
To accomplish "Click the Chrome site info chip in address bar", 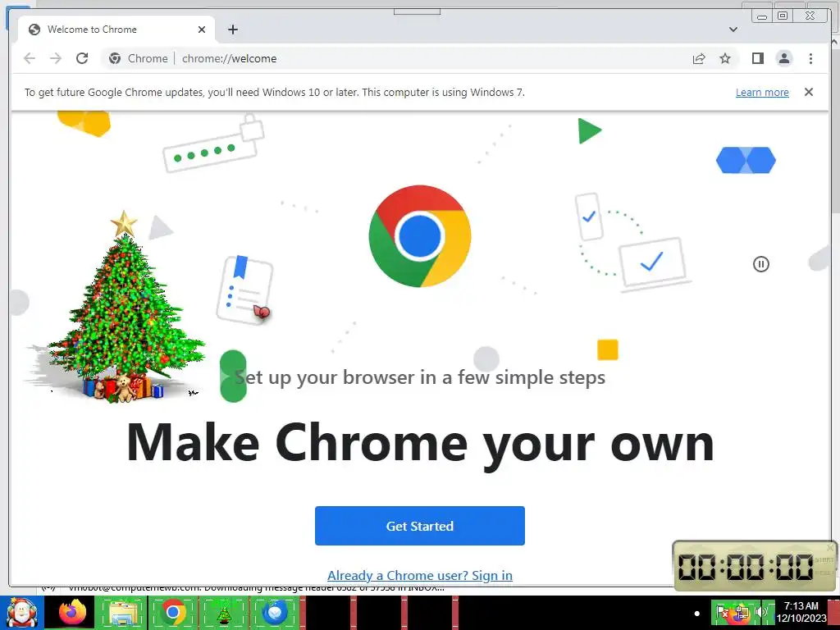I will click(138, 58).
